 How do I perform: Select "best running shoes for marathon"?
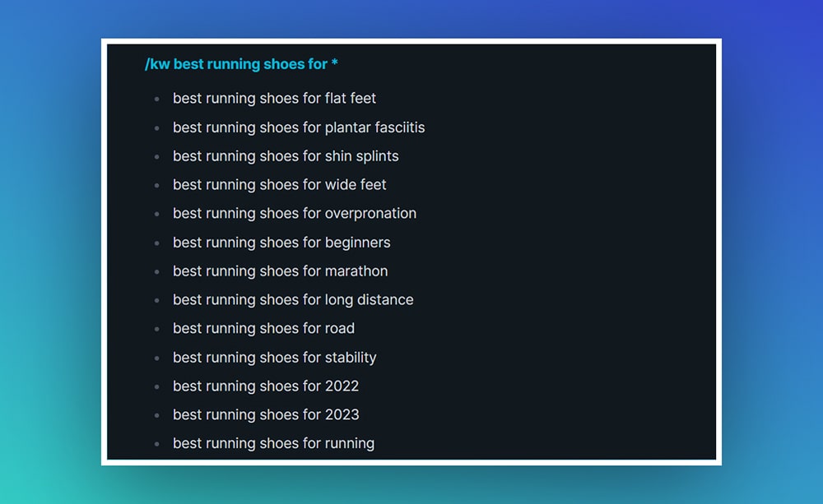point(281,271)
